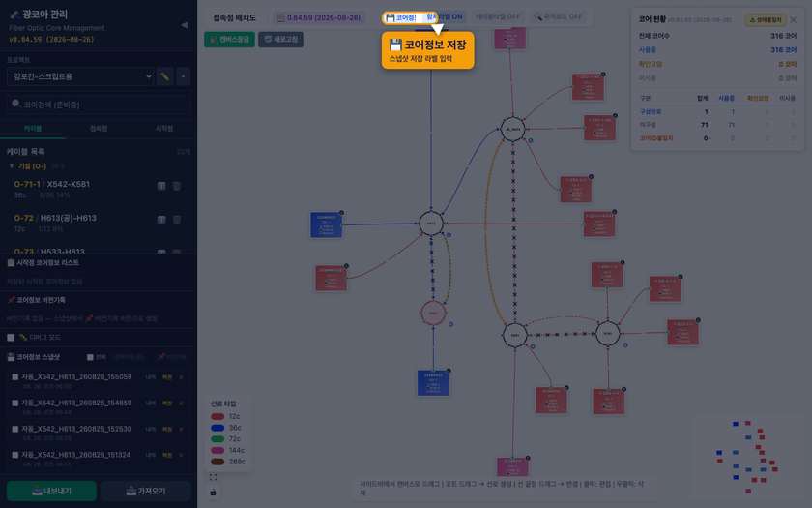Refresh view with 새로고침 button
Screen dimensions: 812x508
coord(280,40)
